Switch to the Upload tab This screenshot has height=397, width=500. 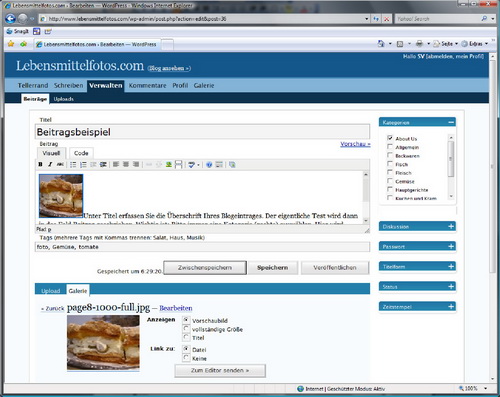point(50,291)
